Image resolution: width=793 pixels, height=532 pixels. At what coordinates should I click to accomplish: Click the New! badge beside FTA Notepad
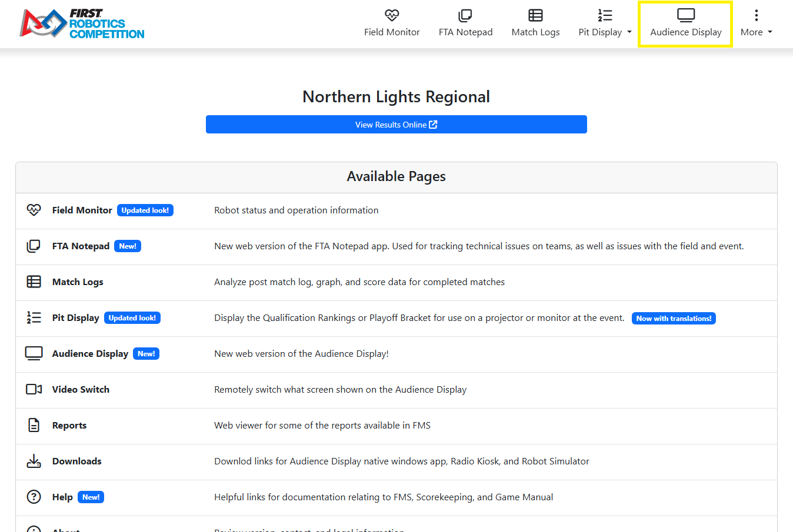click(x=128, y=246)
